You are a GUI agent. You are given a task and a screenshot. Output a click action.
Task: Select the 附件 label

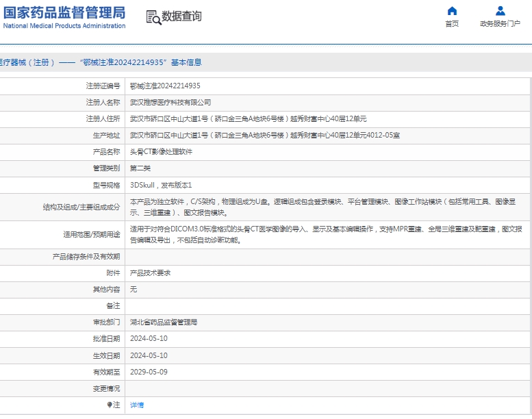click(113, 273)
